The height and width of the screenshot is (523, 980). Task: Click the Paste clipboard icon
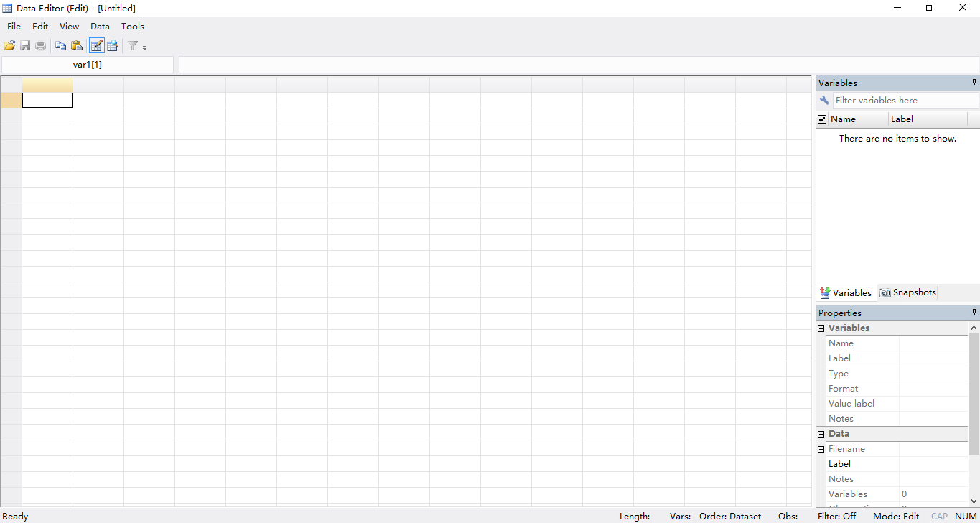[x=77, y=46]
